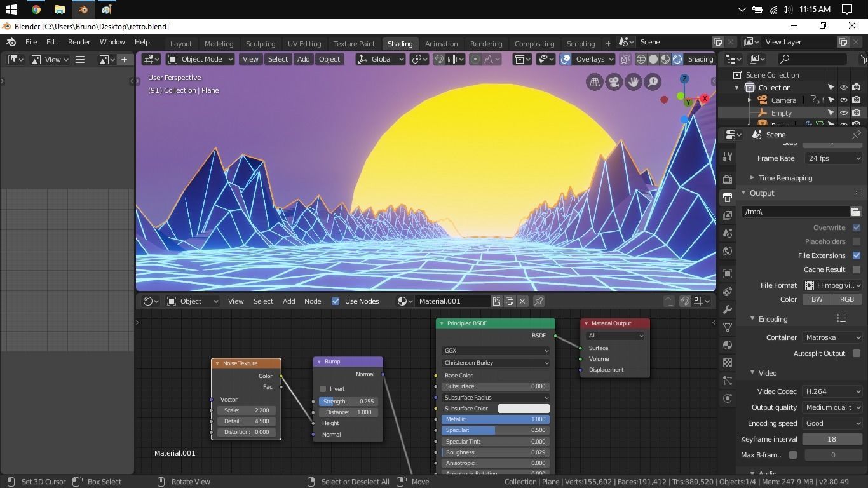Screen dimensions: 868x488
Task: Open the Container Matroska dropdown
Action: click(833, 337)
